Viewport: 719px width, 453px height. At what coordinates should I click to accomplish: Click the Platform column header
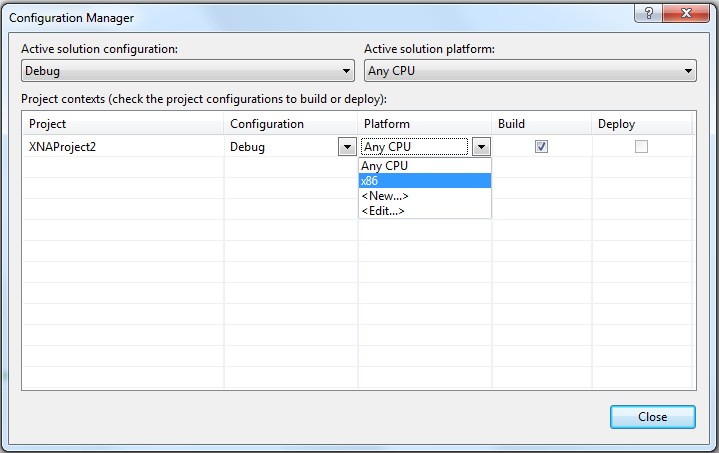[x=425, y=124]
